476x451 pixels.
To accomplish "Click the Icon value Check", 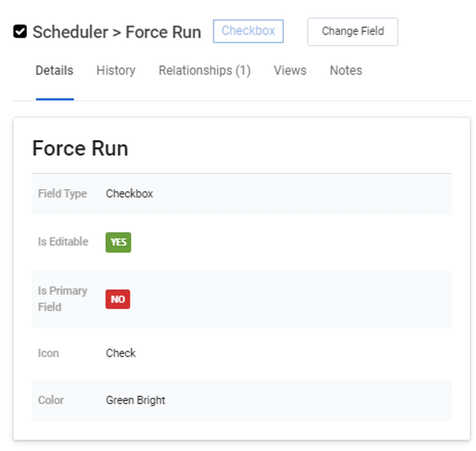I will click(x=121, y=353).
